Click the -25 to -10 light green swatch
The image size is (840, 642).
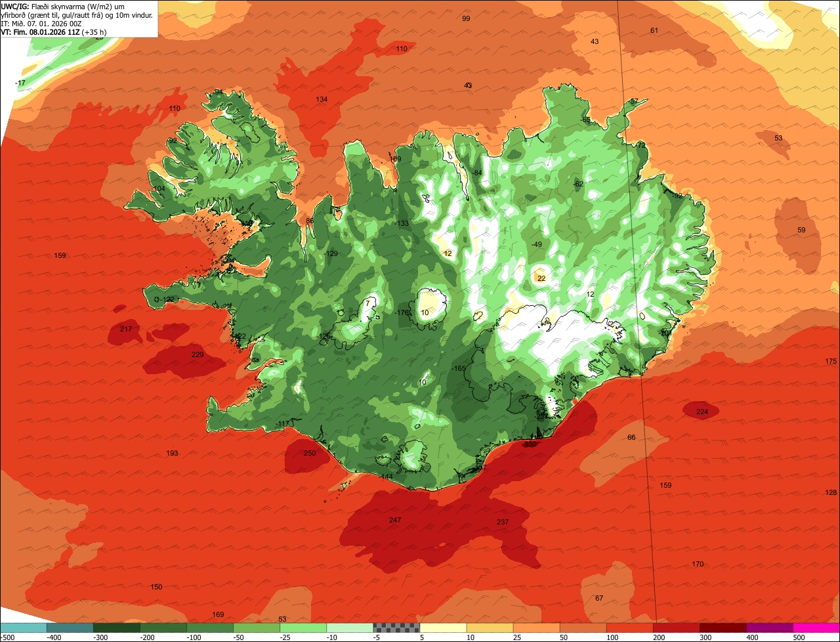point(303,628)
